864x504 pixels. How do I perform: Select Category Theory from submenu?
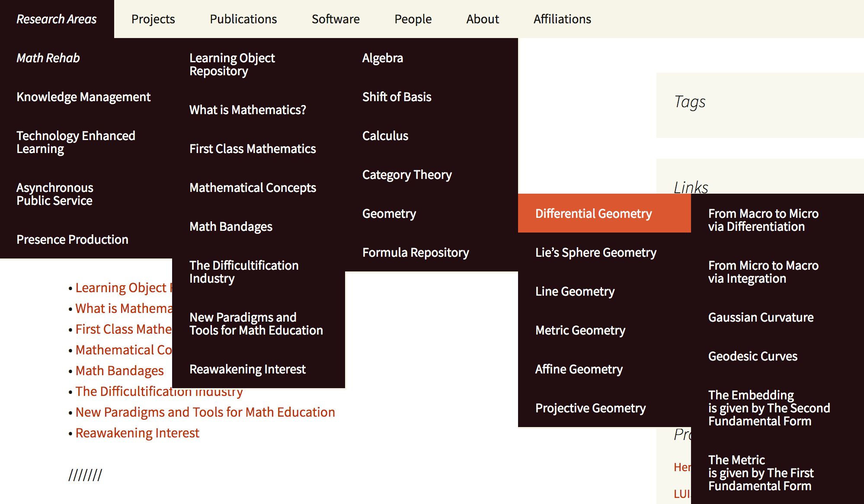(x=406, y=175)
